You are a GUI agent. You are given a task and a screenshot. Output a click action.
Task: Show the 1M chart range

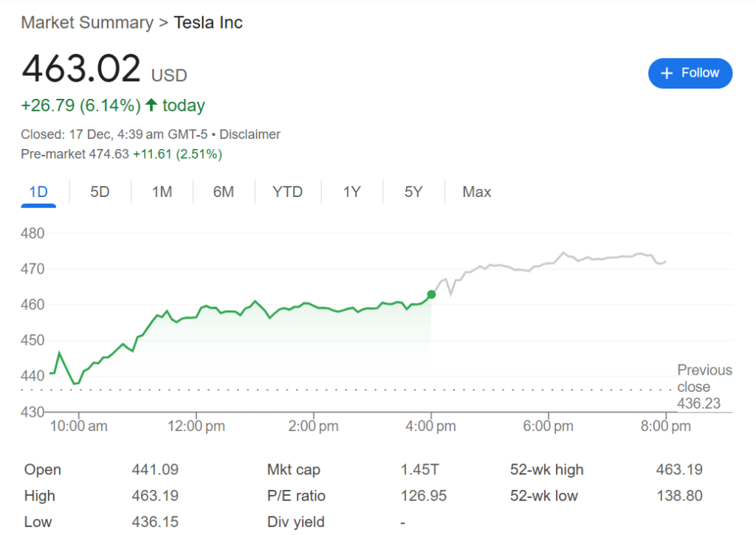pyautogui.click(x=162, y=192)
